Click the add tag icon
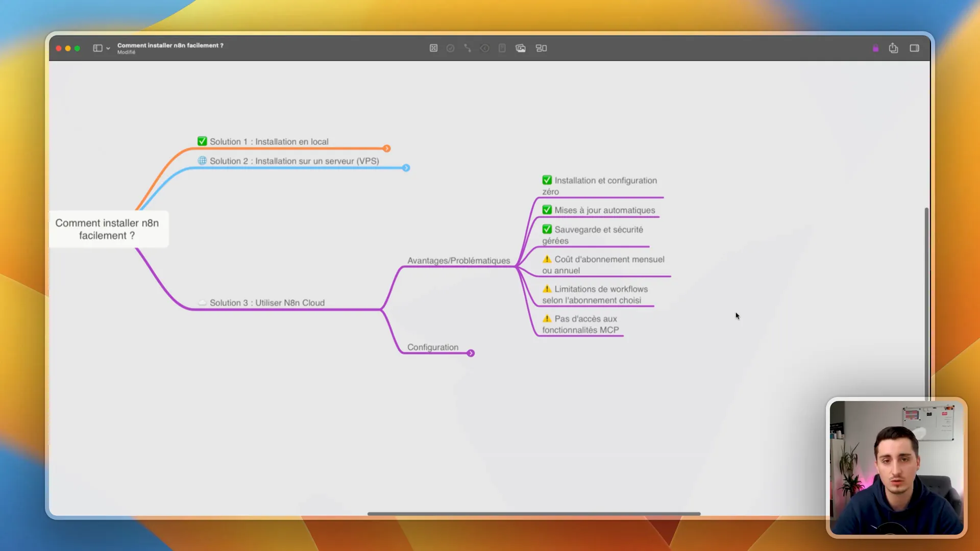This screenshot has width=980, height=551. pos(485,48)
